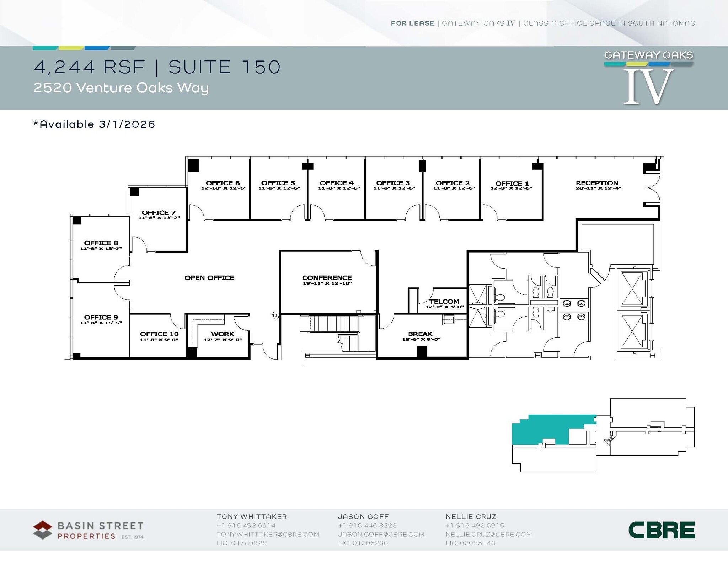Open Tony Whittaker's email address link
The width and height of the screenshot is (728, 563).
click(x=268, y=534)
